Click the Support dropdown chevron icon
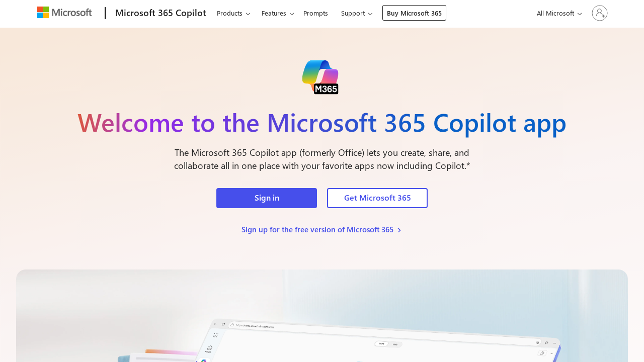 [x=370, y=13]
